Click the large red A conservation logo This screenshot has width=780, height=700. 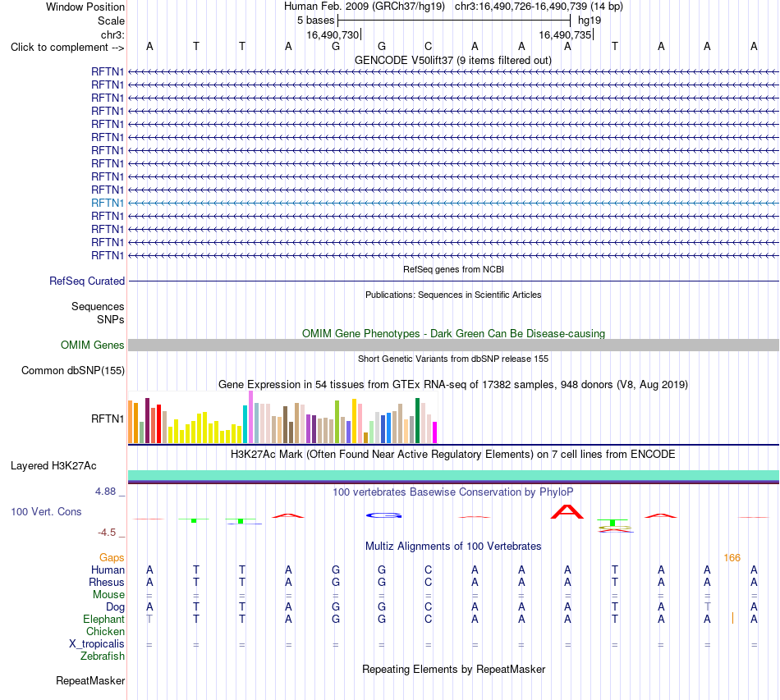[x=567, y=511]
